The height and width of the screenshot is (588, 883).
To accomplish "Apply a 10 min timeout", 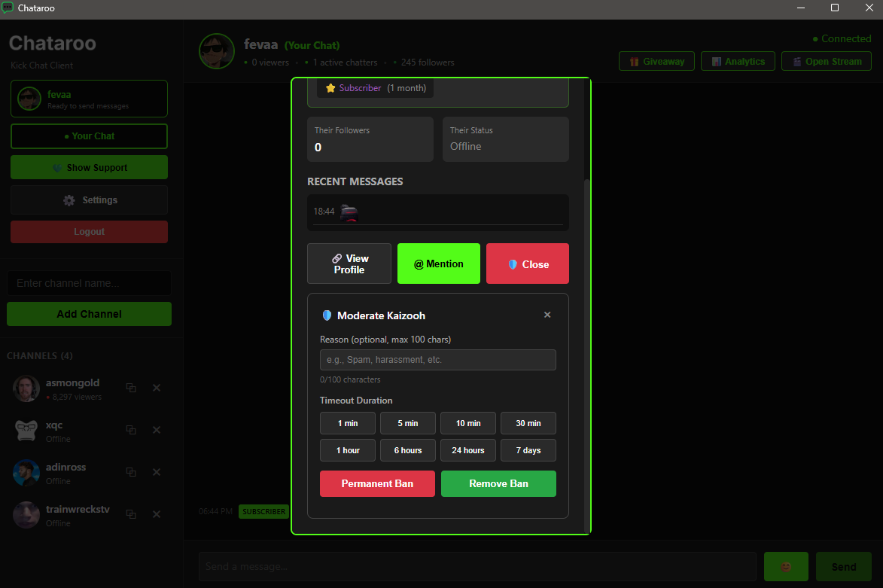I will [x=467, y=423].
